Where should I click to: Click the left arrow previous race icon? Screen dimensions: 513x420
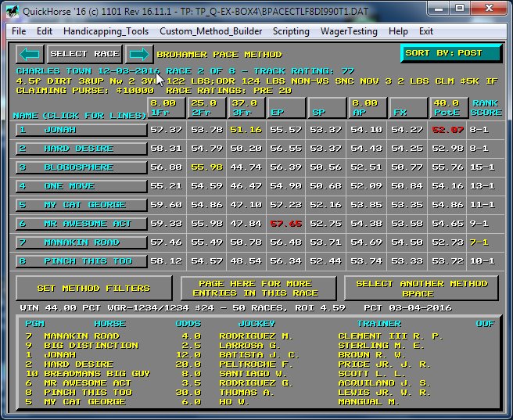tap(29, 54)
